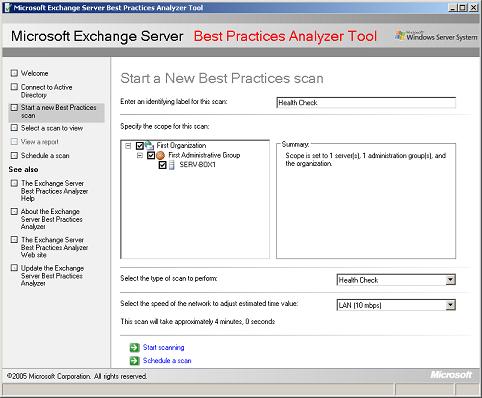
Task: Click the Update the Exchange Server bullet icon
Action: click(14, 268)
